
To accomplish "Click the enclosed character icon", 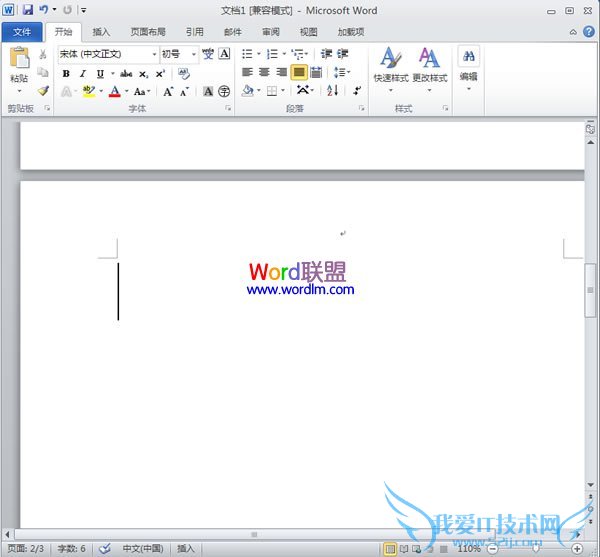I will pos(224,91).
